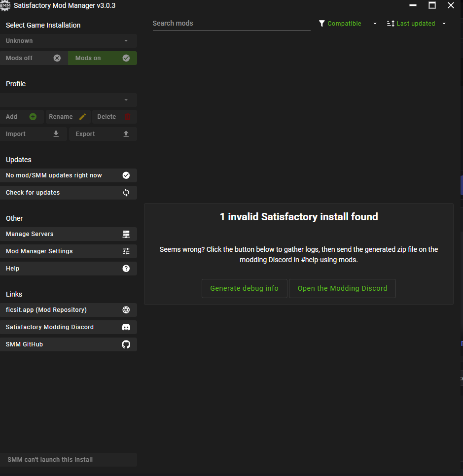
Task: Open ficsit.app Mod Repository link
Action: click(69, 309)
